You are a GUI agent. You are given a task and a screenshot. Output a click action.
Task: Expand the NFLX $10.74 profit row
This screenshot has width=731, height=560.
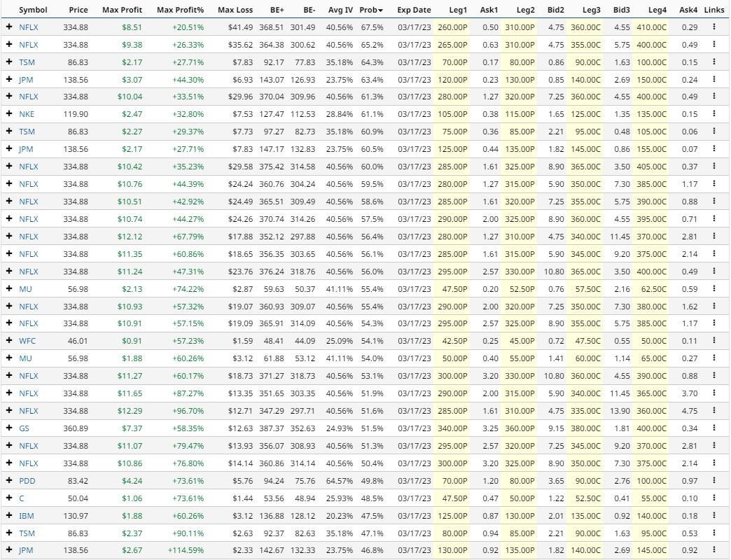pyautogui.click(x=9, y=219)
